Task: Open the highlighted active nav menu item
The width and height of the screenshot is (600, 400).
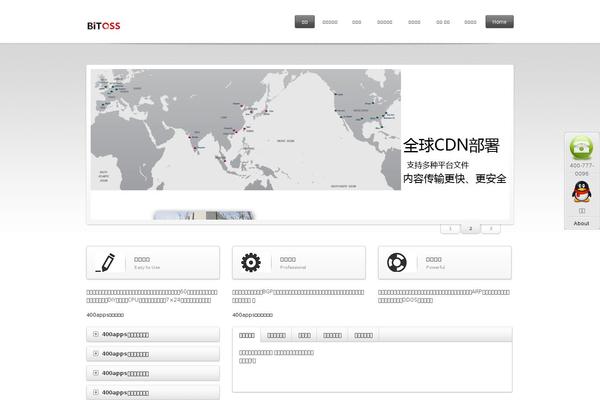Action: (305, 22)
